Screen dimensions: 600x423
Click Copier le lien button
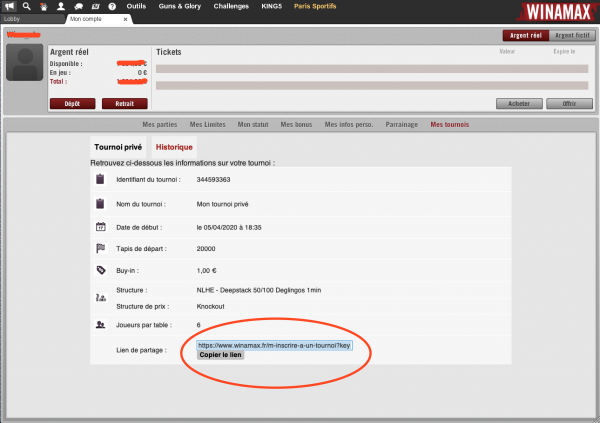pos(220,355)
